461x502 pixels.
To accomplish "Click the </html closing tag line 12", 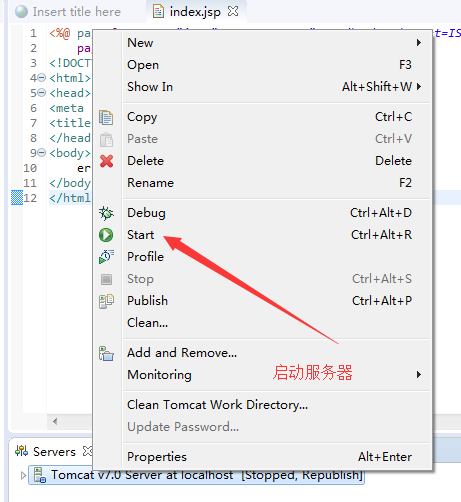I will click(x=70, y=198).
